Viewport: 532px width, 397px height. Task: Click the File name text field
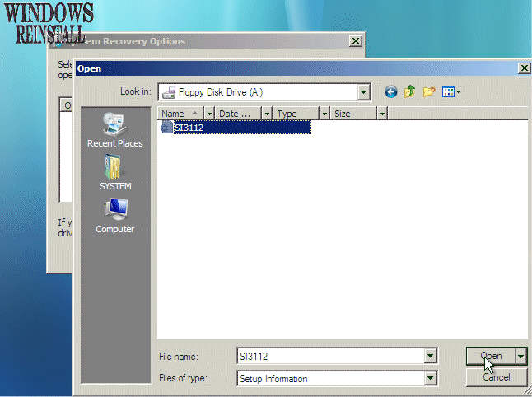329,356
